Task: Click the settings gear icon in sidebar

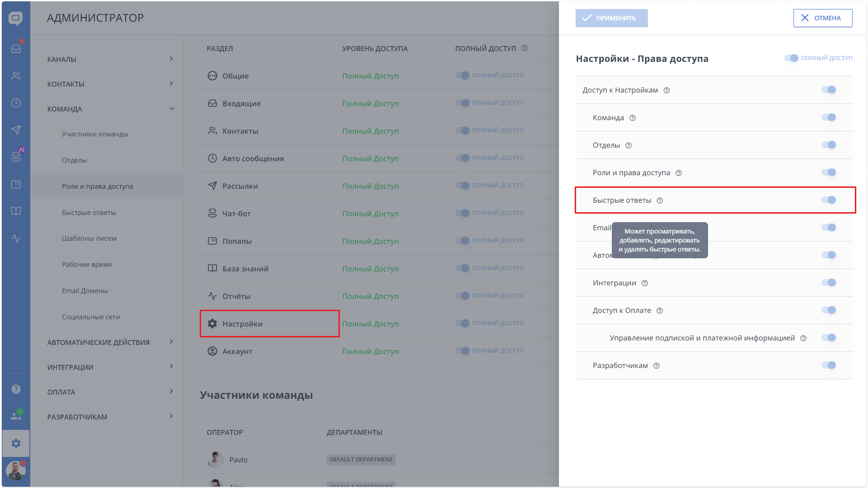Action: coord(16,443)
